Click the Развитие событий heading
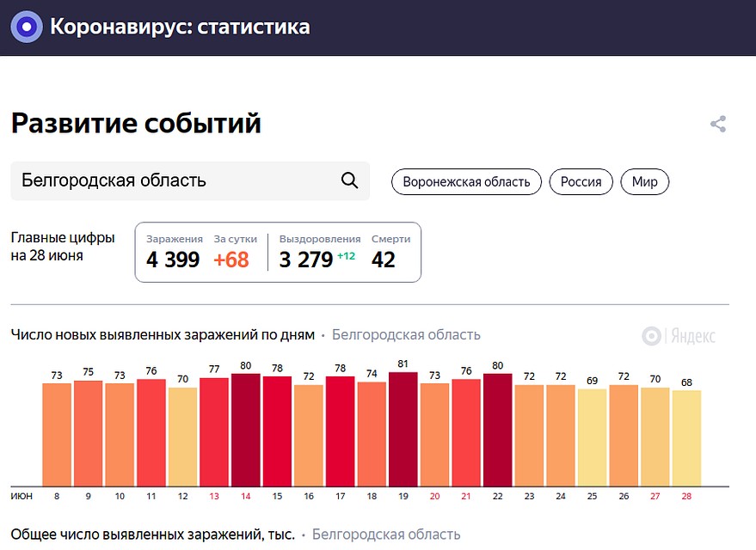 click(x=136, y=123)
